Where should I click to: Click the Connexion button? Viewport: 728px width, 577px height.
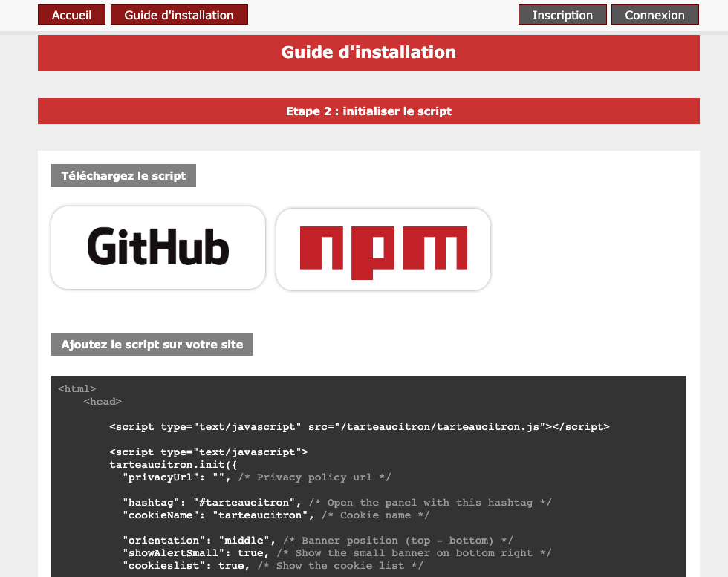(x=654, y=14)
